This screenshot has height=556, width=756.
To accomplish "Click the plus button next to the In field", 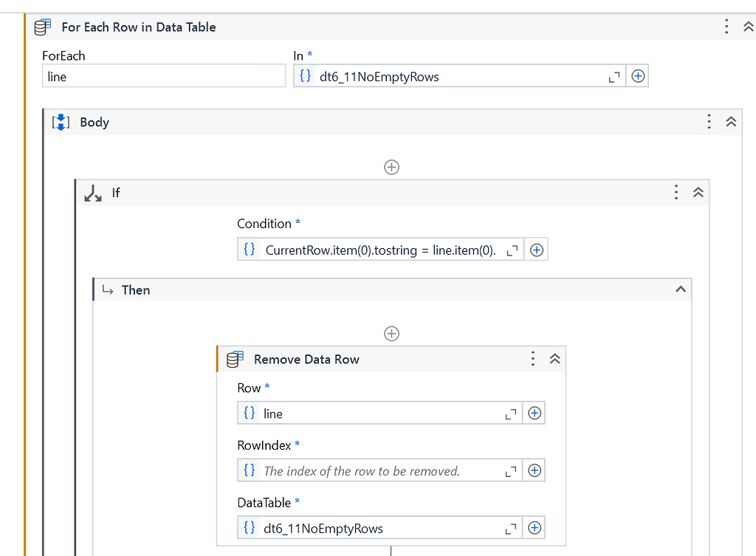I will (637, 75).
